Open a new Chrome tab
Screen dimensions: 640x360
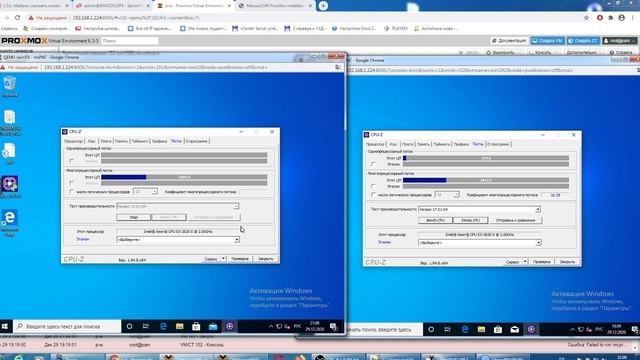click(323, 6)
